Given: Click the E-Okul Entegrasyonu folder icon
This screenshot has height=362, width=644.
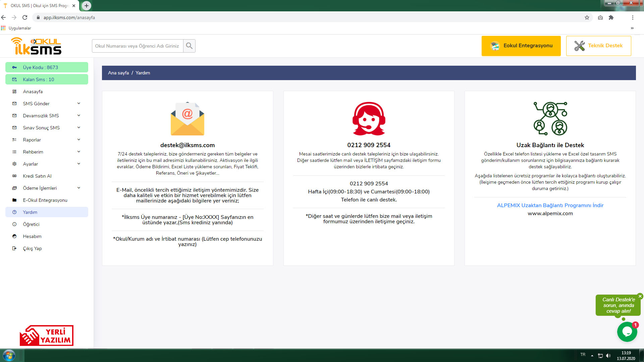Looking at the screenshot, I should pyautogui.click(x=14, y=200).
